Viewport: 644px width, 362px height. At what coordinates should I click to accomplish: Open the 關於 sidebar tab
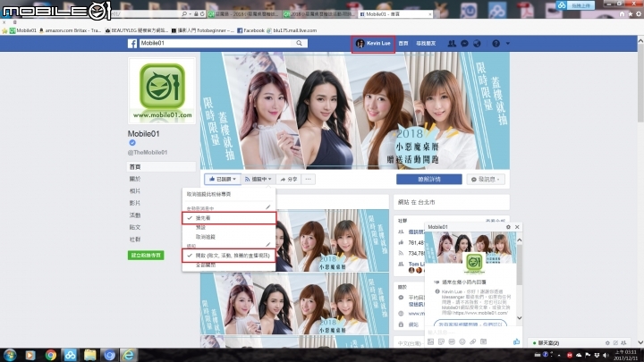pyautogui.click(x=135, y=179)
